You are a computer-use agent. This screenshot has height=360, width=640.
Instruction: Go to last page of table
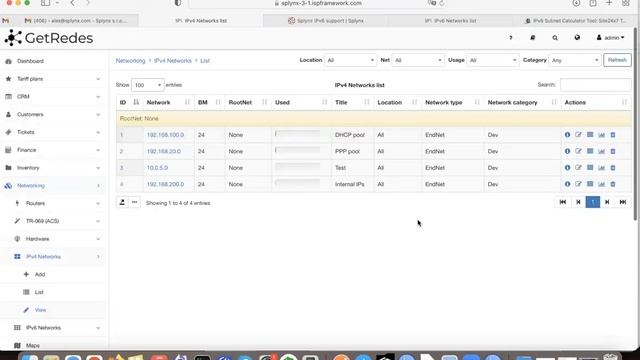tap(623, 202)
